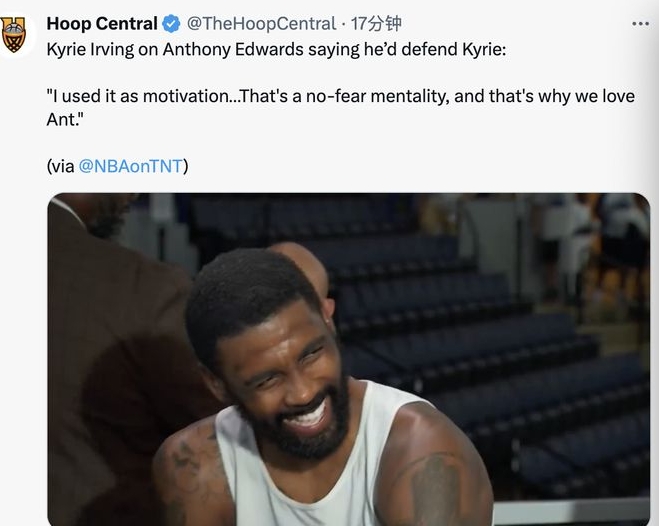Click the separator dot before the timestamp
This screenshot has width=659, height=526.
(x=343, y=23)
